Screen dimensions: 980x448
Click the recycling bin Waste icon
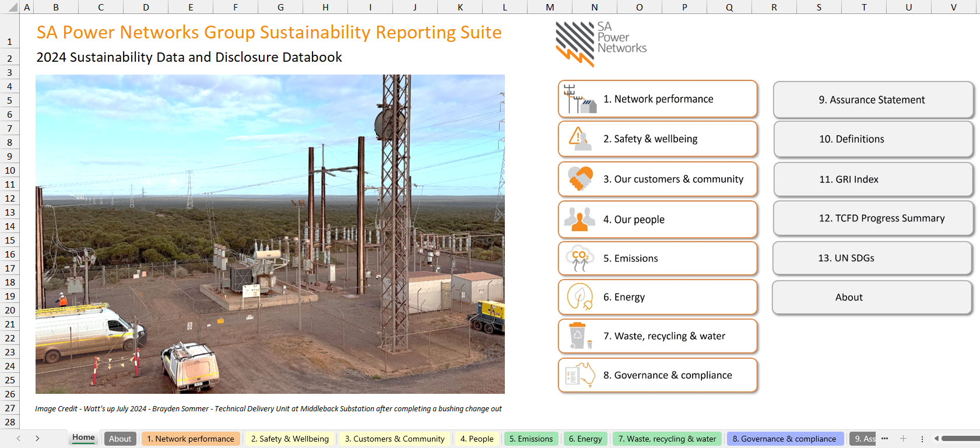coord(579,336)
